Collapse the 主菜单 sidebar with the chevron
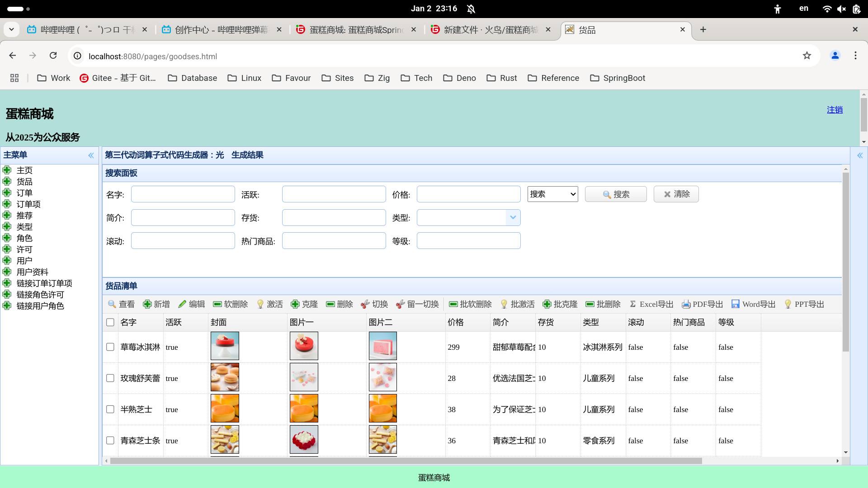The height and width of the screenshot is (488, 868). tap(90, 155)
